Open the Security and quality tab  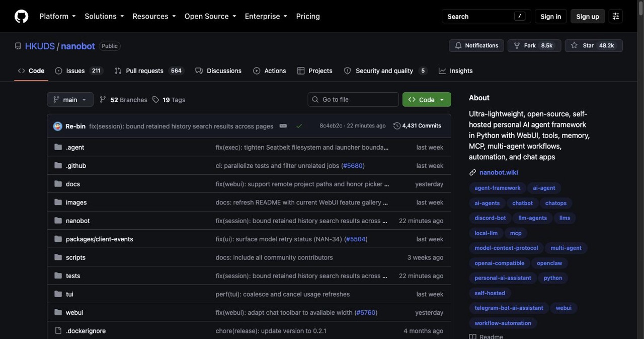tap(385, 71)
